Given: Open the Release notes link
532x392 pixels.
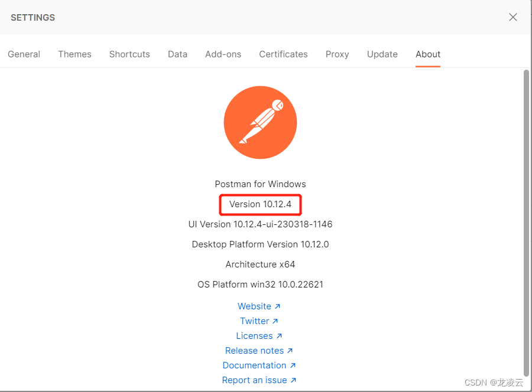Looking at the screenshot, I should (x=259, y=351).
